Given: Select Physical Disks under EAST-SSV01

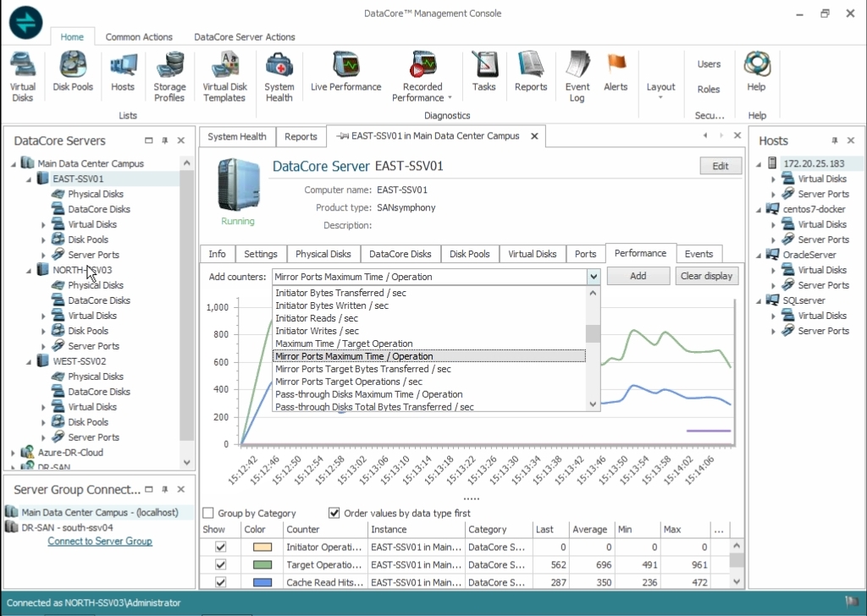Looking at the screenshot, I should [95, 194].
